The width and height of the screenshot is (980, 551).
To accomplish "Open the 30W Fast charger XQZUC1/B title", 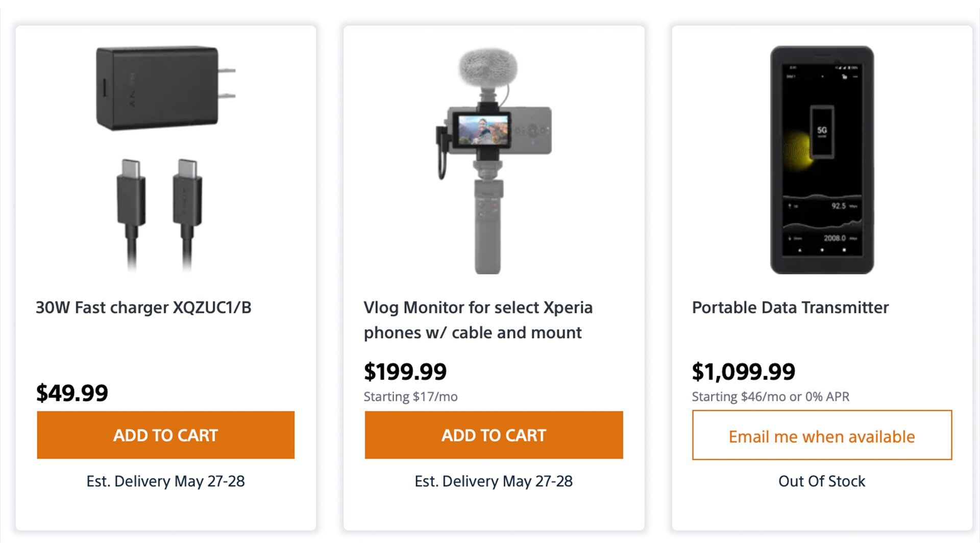I will 143,308.
